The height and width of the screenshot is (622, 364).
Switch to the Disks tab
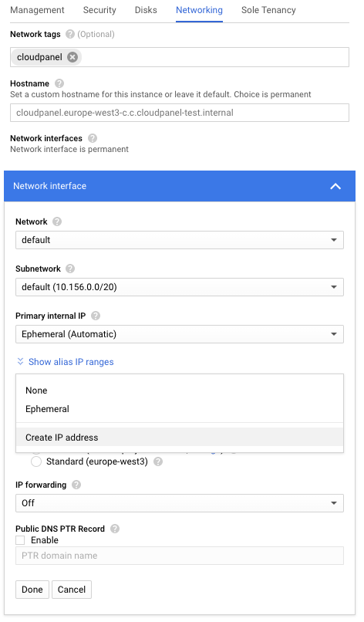(146, 10)
